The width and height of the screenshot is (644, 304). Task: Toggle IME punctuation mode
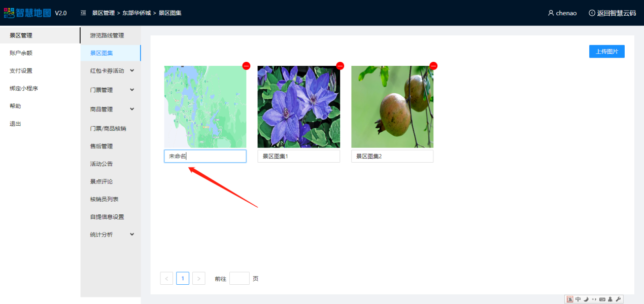coord(594,299)
